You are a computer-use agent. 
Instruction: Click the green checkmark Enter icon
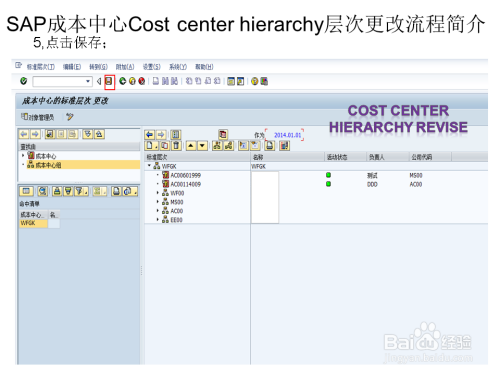24,81
